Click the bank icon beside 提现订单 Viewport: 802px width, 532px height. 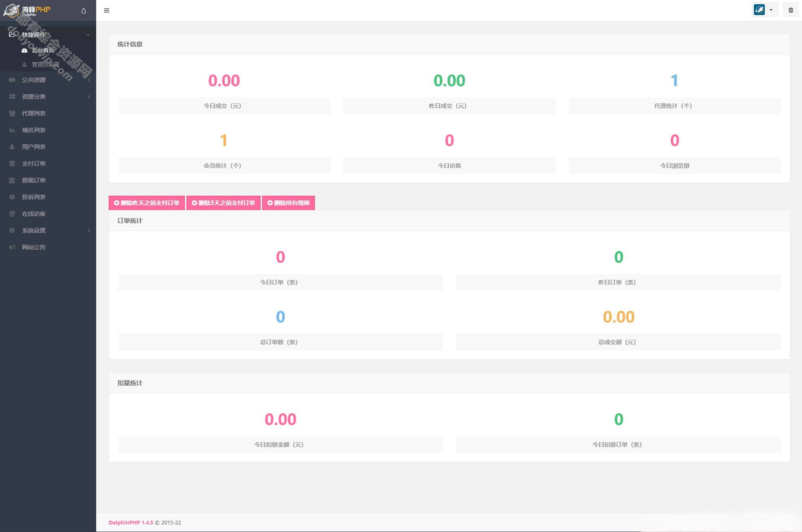tap(12, 180)
